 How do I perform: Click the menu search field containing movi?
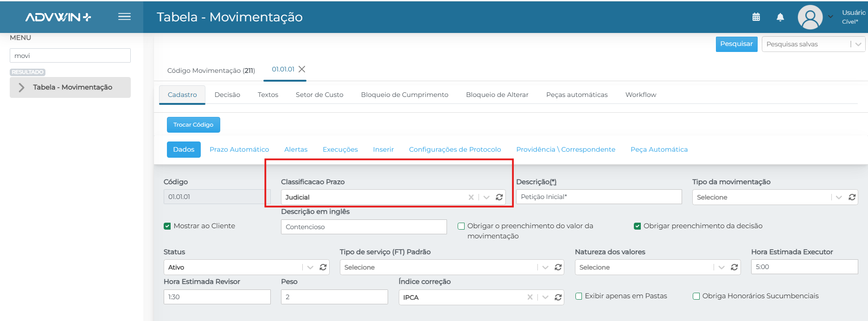[70, 56]
